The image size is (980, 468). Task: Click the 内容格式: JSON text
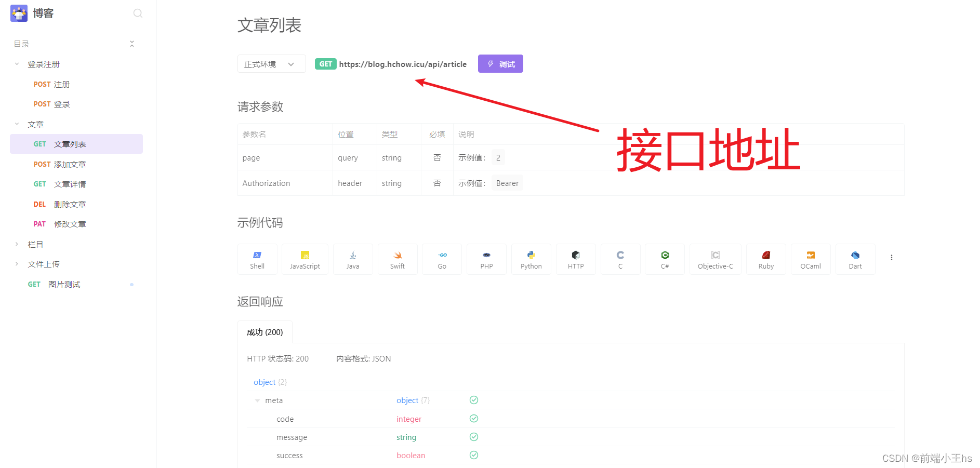364,359
